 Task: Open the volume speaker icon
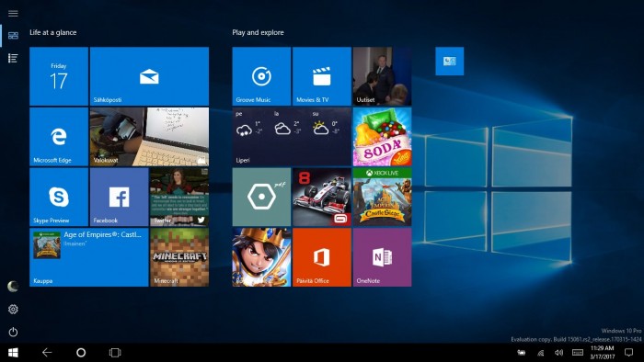point(559,353)
